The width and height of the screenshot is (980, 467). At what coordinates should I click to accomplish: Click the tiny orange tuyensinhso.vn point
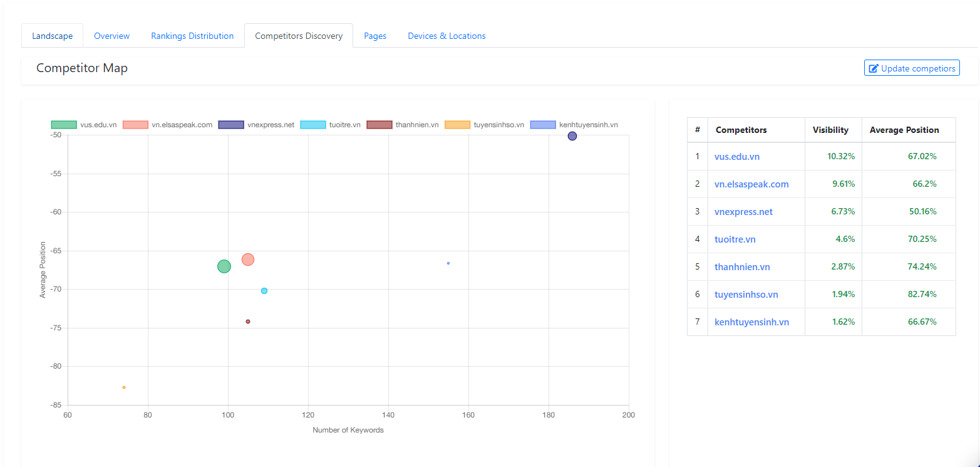(x=124, y=387)
